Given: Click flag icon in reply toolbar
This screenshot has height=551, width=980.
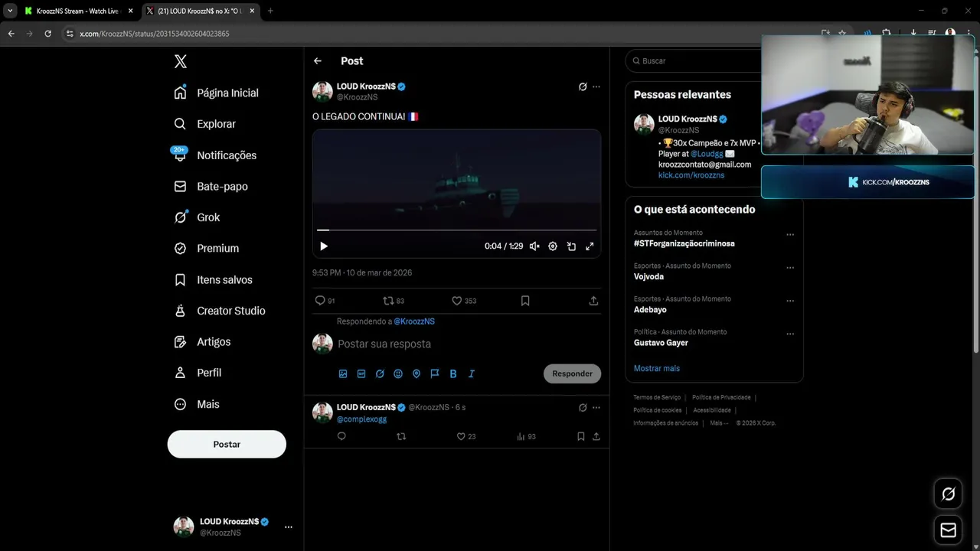Looking at the screenshot, I should coord(435,373).
